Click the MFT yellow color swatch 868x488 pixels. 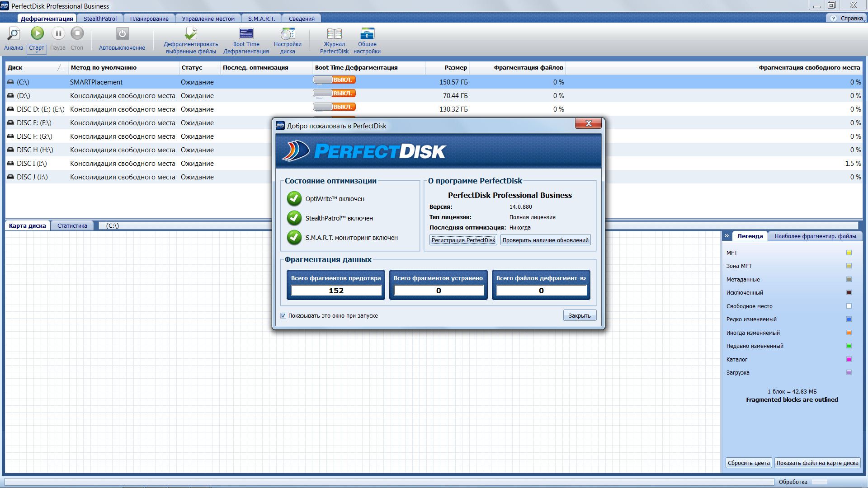coord(849,253)
